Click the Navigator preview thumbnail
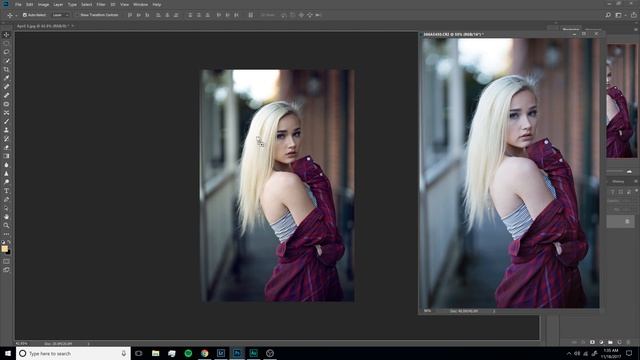This screenshot has height=360, width=640. tap(622, 101)
